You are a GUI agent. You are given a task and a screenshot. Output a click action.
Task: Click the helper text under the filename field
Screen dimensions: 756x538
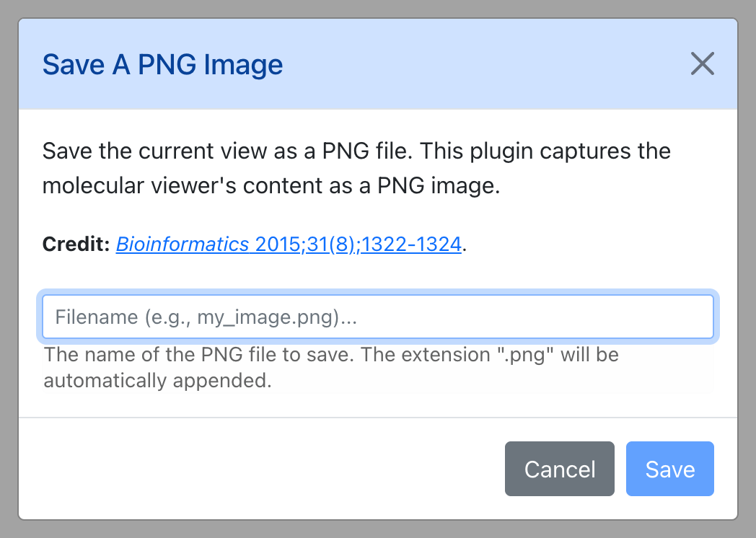coord(331,367)
